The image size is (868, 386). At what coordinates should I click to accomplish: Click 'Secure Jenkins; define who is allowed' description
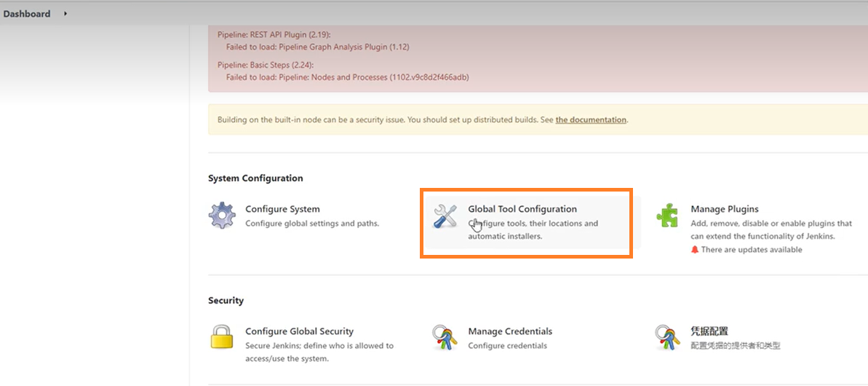coord(319,352)
